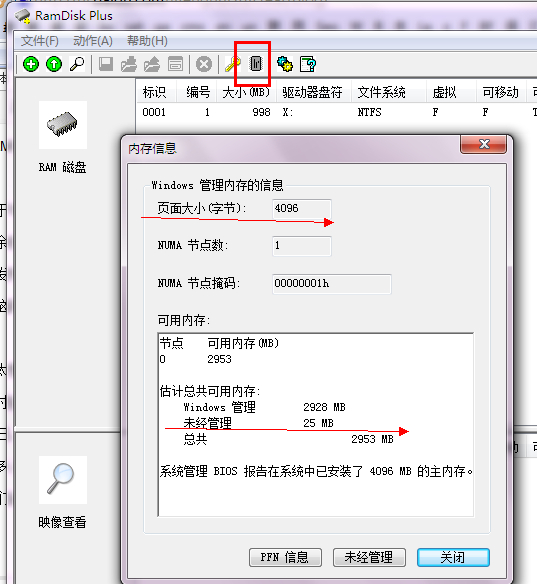Click the 驱动器盘符 column header
The image size is (537, 584).
[314, 92]
